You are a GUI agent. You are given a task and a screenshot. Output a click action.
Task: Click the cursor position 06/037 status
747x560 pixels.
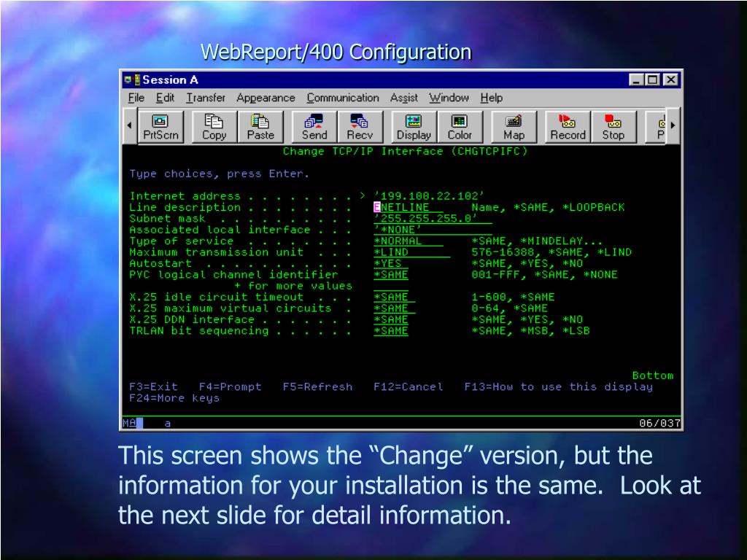click(x=659, y=423)
